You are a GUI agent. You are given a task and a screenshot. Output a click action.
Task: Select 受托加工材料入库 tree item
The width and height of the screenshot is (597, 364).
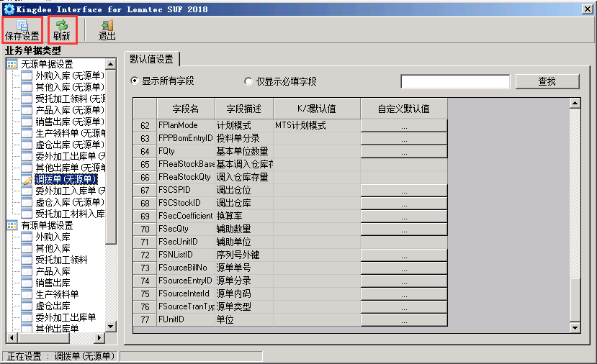tap(70, 214)
